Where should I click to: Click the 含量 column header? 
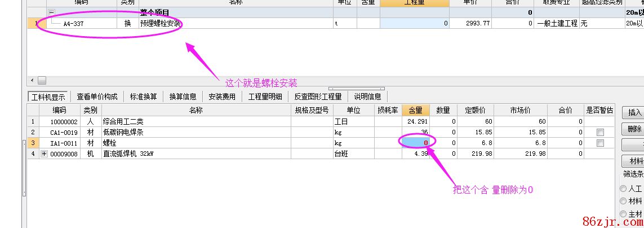pos(415,110)
